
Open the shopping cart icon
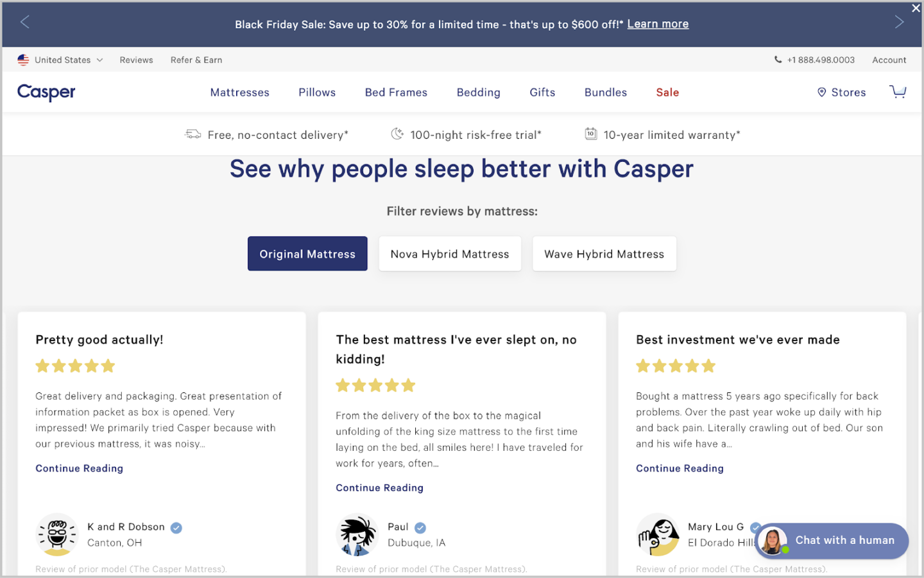point(898,92)
